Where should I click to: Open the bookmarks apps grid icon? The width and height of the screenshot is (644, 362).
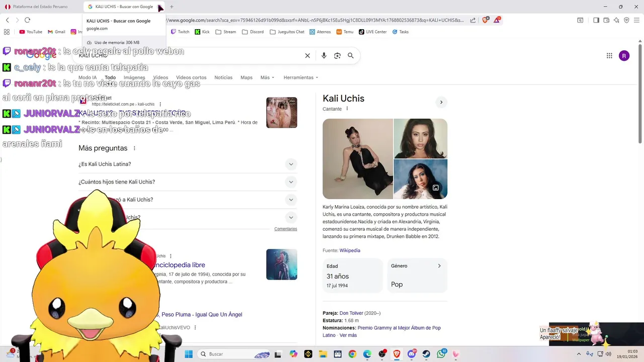point(7,32)
